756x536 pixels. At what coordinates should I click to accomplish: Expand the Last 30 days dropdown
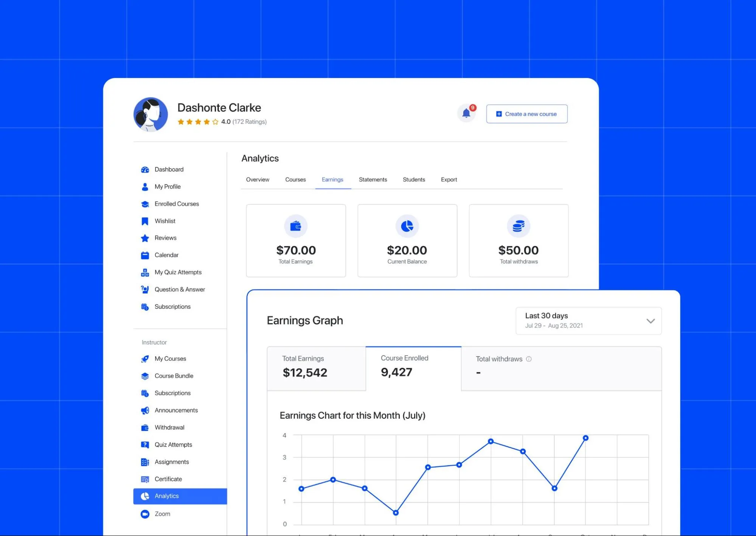650,320
